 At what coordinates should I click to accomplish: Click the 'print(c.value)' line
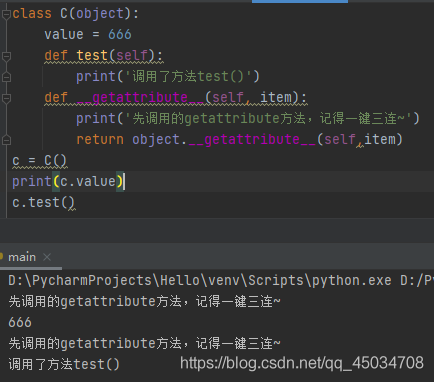click(x=68, y=182)
